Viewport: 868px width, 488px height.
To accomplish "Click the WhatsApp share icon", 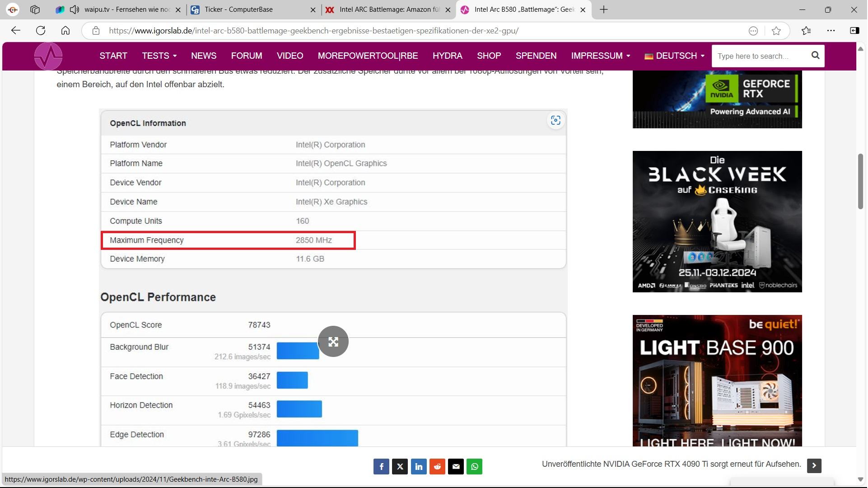I will pos(474,467).
